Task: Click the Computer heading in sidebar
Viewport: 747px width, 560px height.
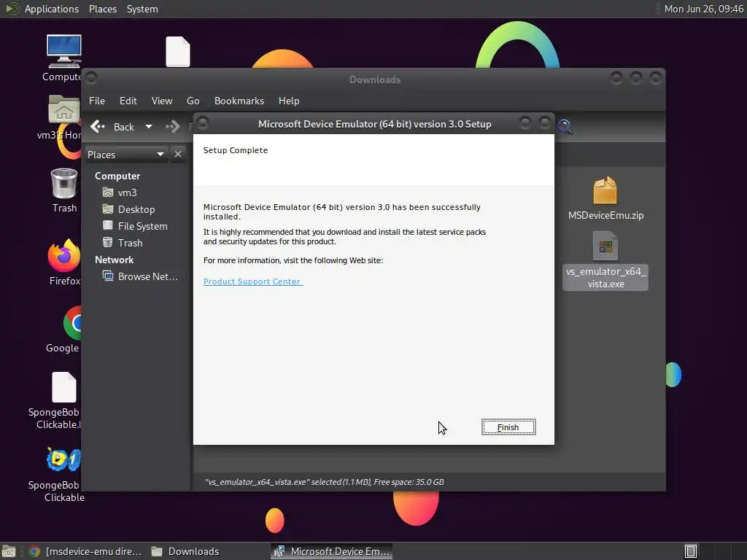Action: pos(117,176)
